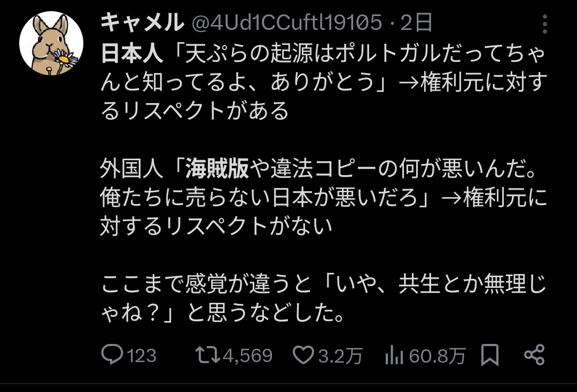Bookmark this tweet with the bookmark icon
577x392 pixels.
pyautogui.click(x=490, y=355)
